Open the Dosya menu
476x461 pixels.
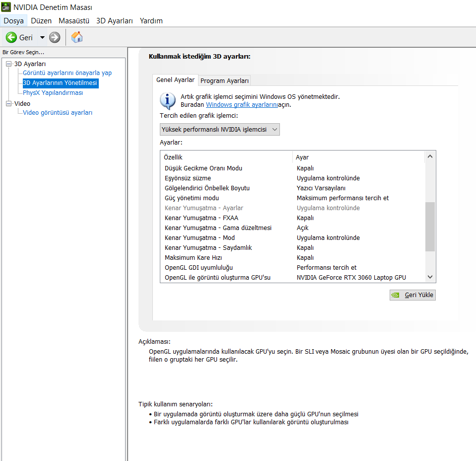[x=14, y=21]
